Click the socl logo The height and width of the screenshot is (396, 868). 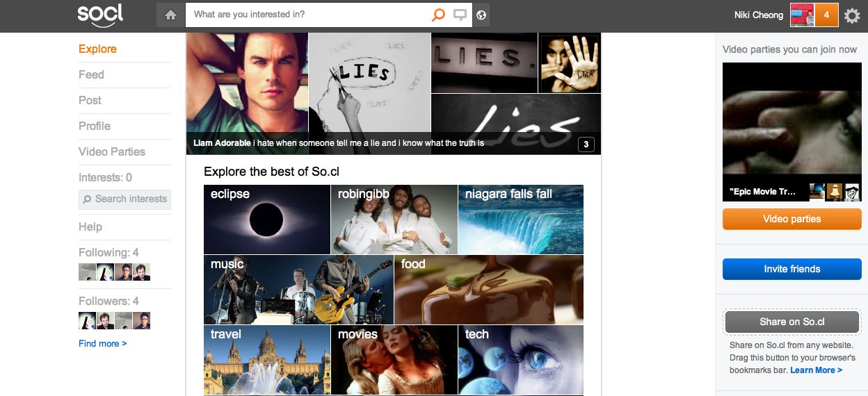click(x=100, y=15)
